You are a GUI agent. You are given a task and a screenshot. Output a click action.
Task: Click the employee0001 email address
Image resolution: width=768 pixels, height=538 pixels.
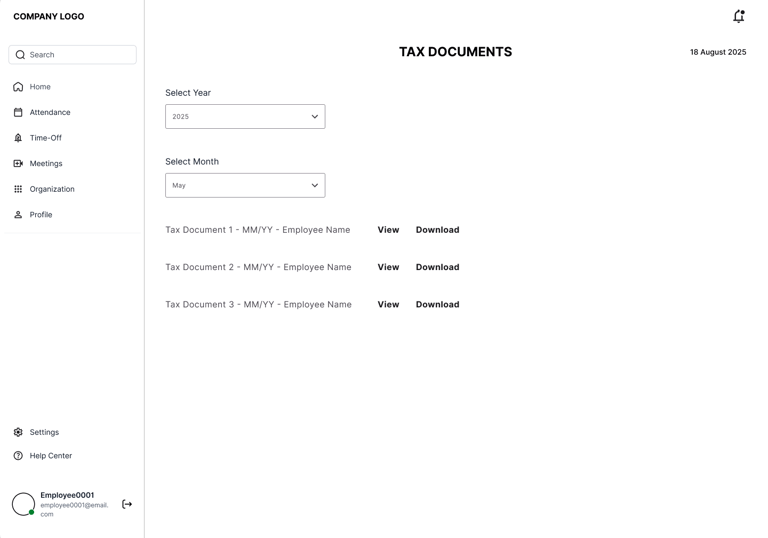pos(74,510)
